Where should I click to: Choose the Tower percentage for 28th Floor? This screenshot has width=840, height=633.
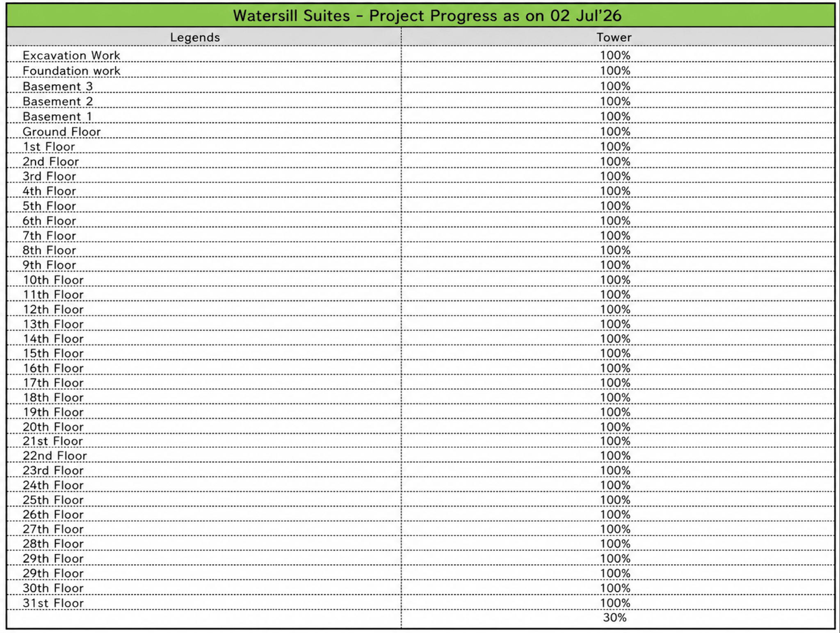click(615, 544)
